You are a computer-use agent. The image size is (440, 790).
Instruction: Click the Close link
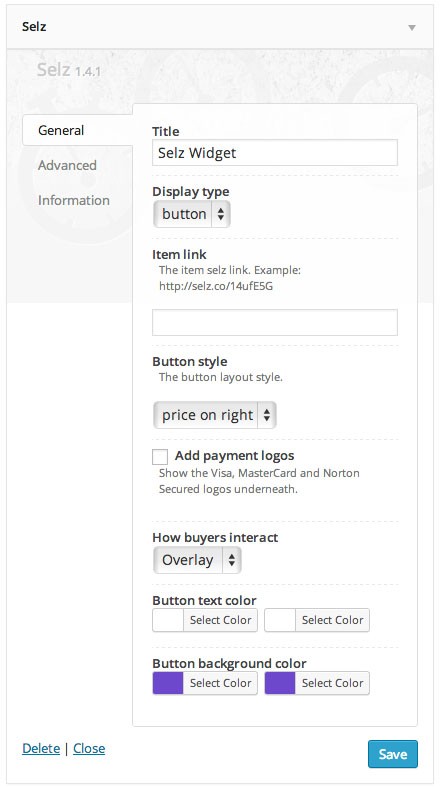(89, 749)
